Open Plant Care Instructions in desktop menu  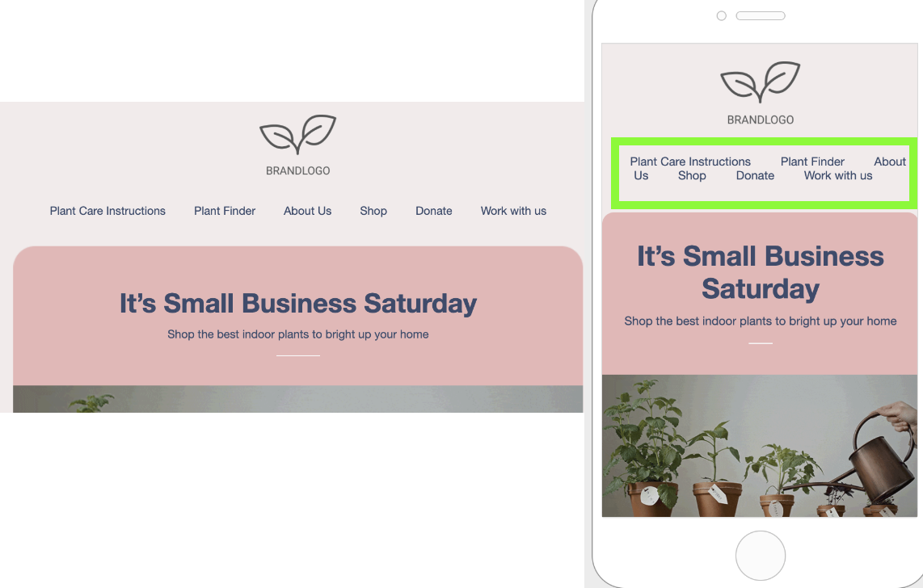[107, 211]
